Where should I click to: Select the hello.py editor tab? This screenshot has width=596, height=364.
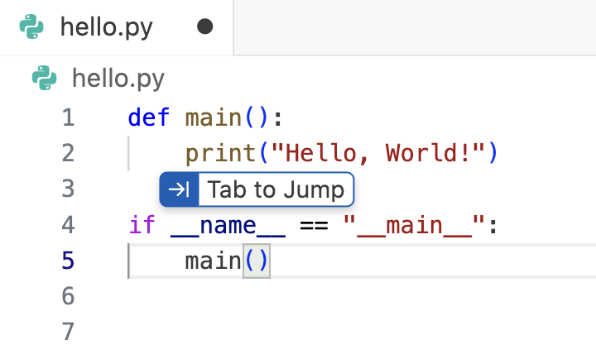tap(116, 27)
